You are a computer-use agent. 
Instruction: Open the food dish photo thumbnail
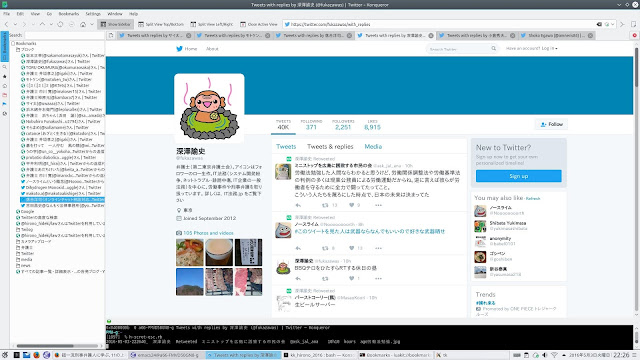pyautogui.click(x=190, y=253)
